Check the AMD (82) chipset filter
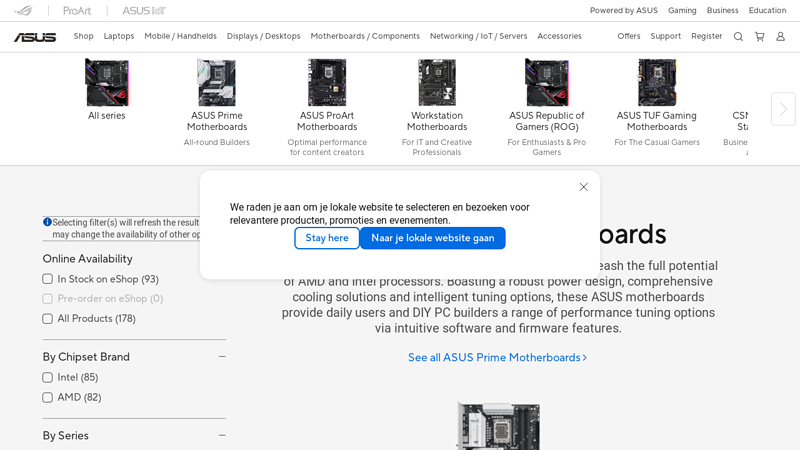This screenshot has width=800, height=450. pos(47,397)
